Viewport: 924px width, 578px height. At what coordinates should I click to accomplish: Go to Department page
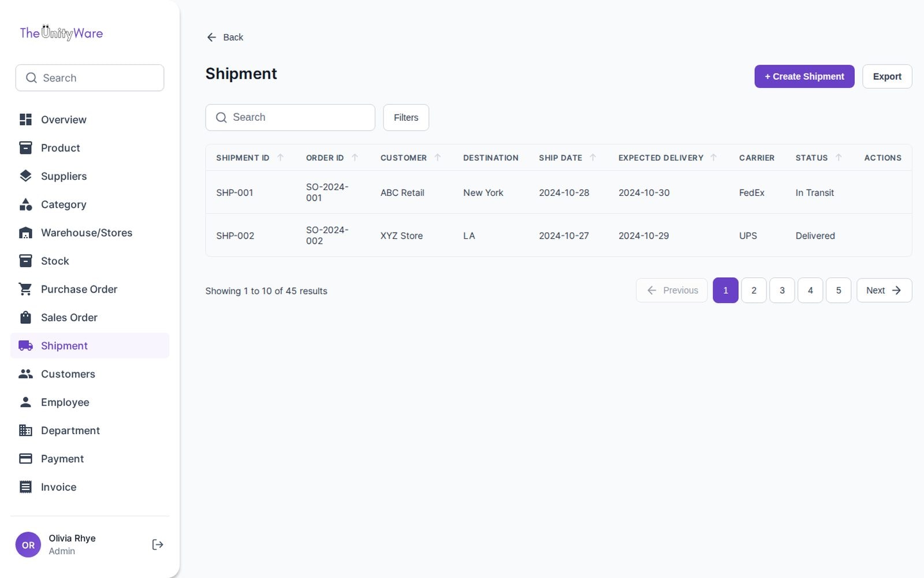coord(90,431)
